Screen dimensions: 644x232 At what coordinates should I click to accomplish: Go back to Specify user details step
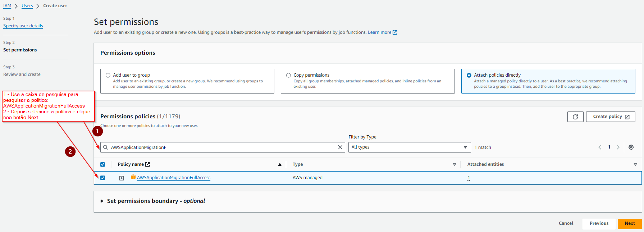point(23,26)
